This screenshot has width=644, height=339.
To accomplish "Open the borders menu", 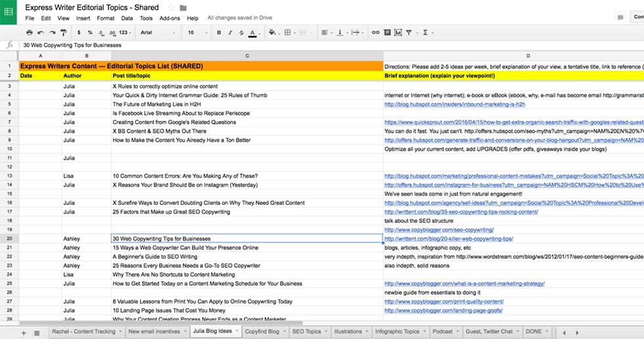I will 289,32.
